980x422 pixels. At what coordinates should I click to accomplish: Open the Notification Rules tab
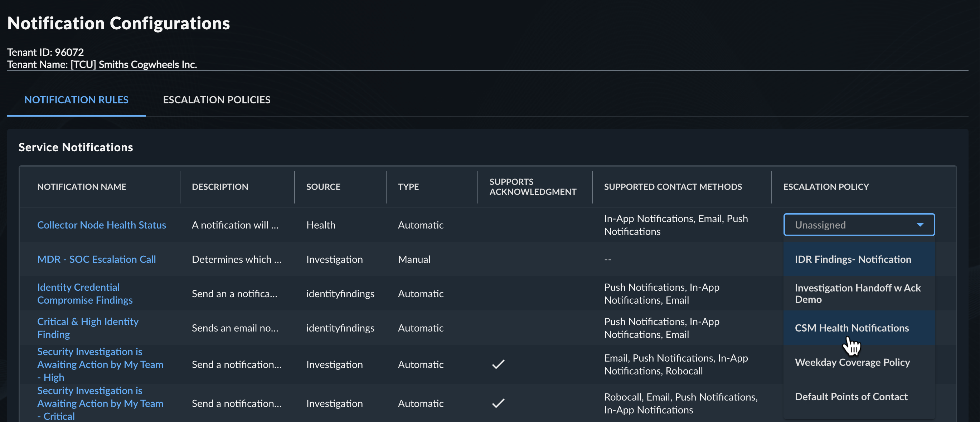[x=76, y=100]
